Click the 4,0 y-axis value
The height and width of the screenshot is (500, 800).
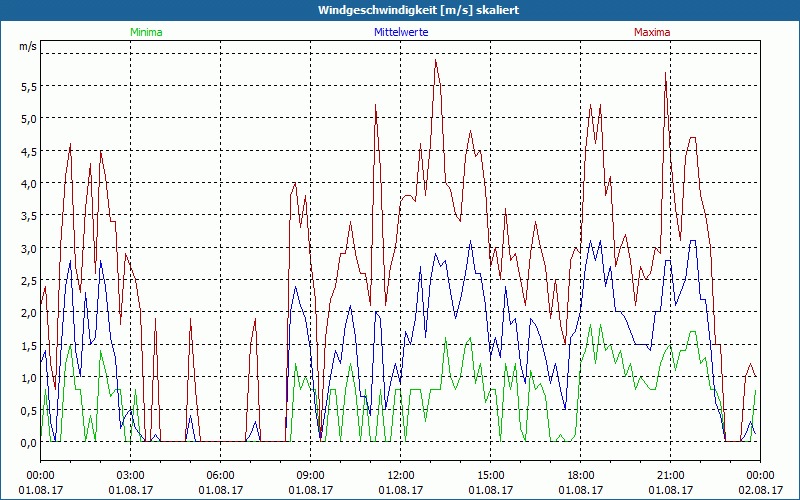[x=29, y=184]
